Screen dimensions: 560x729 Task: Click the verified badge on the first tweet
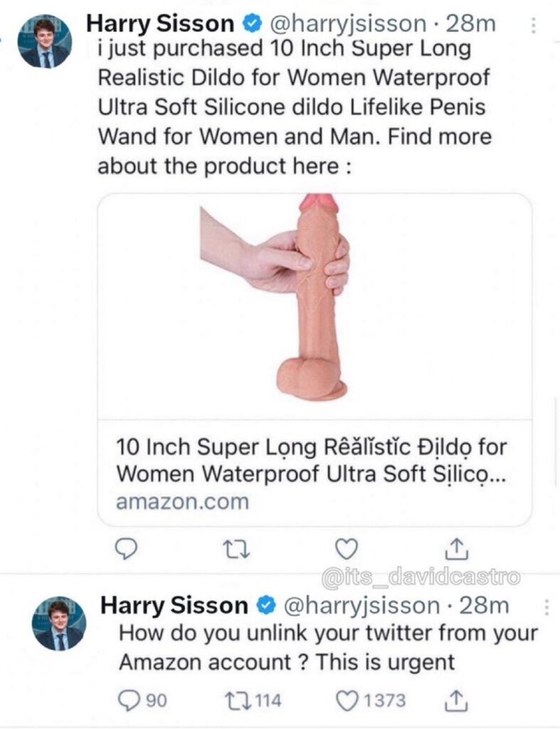tap(252, 23)
